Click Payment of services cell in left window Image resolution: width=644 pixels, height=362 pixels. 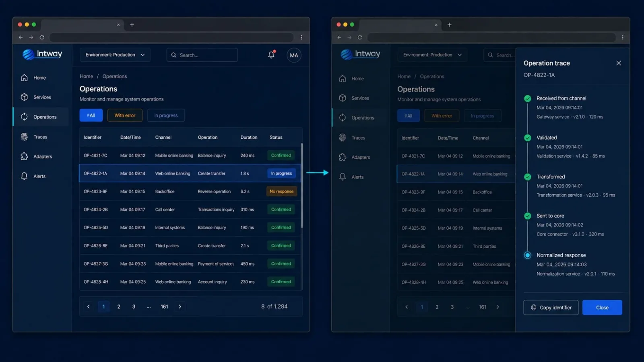tap(216, 264)
